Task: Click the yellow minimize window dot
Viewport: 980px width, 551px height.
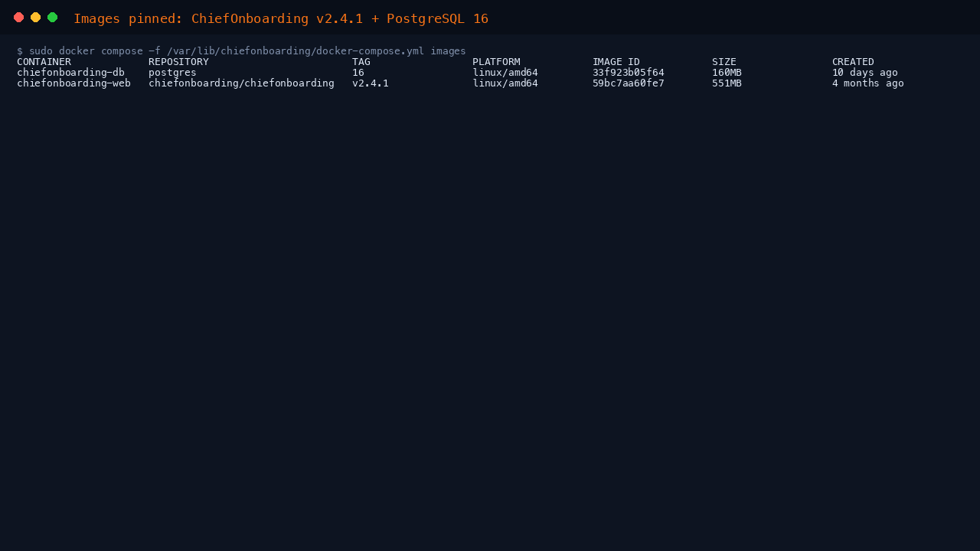Action: 35,18
